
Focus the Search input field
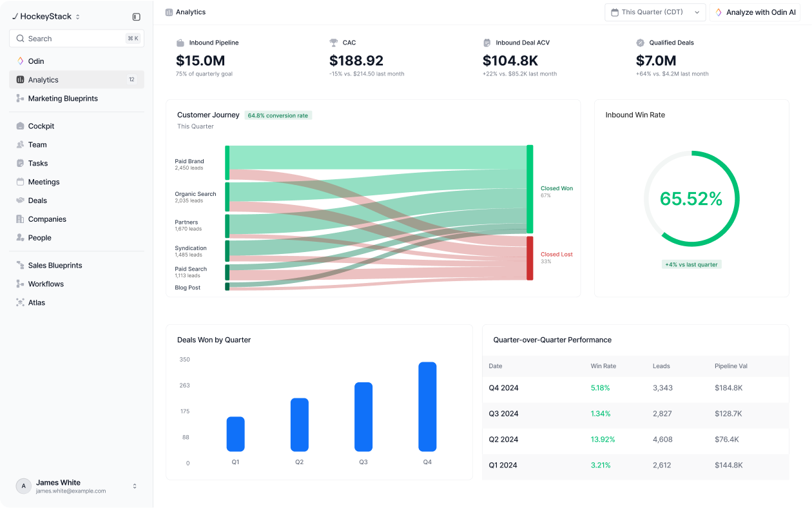pyautogui.click(x=77, y=39)
